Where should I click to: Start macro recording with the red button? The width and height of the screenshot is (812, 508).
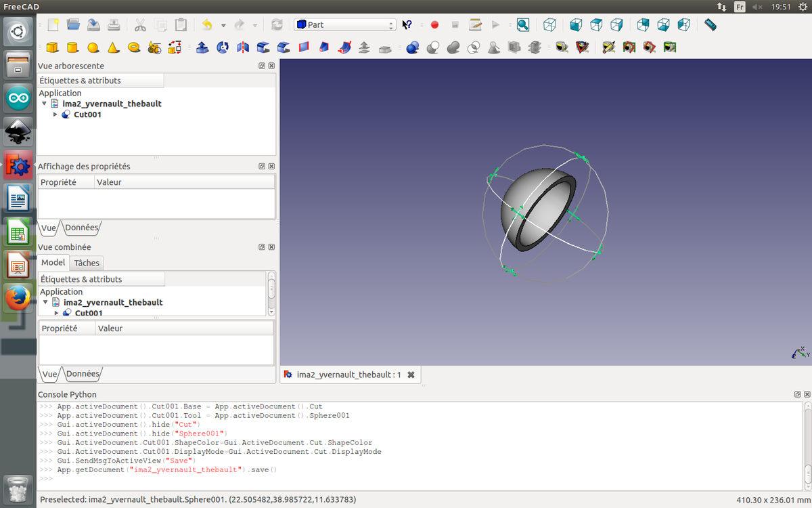[x=434, y=25]
